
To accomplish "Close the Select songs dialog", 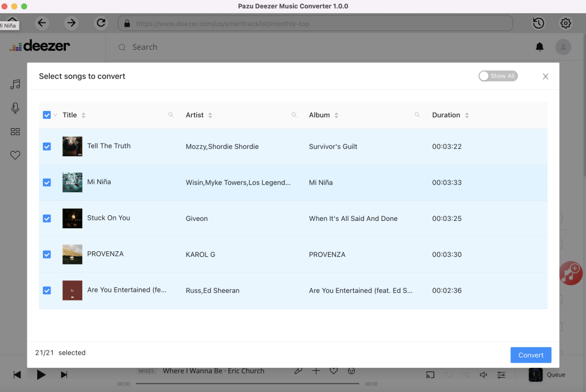I will [545, 77].
